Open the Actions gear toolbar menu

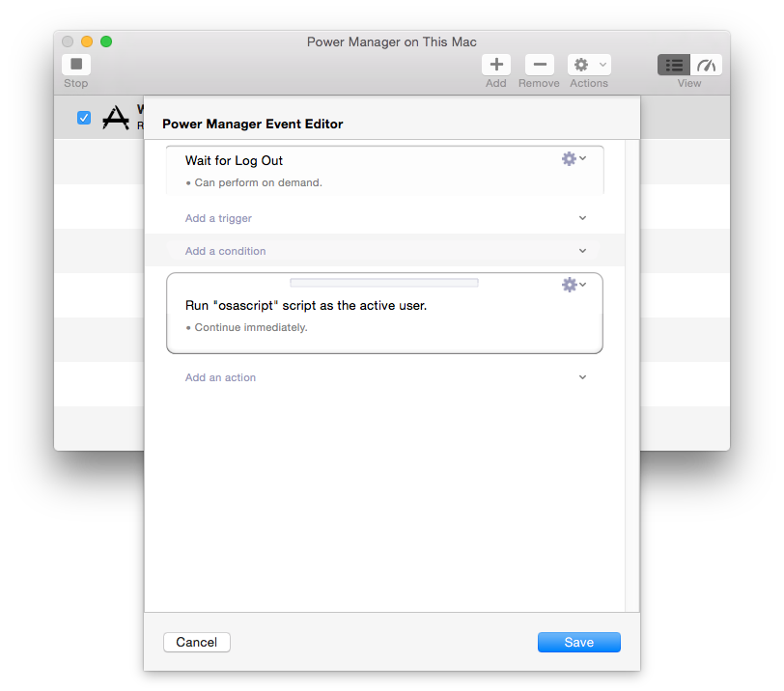click(589, 65)
